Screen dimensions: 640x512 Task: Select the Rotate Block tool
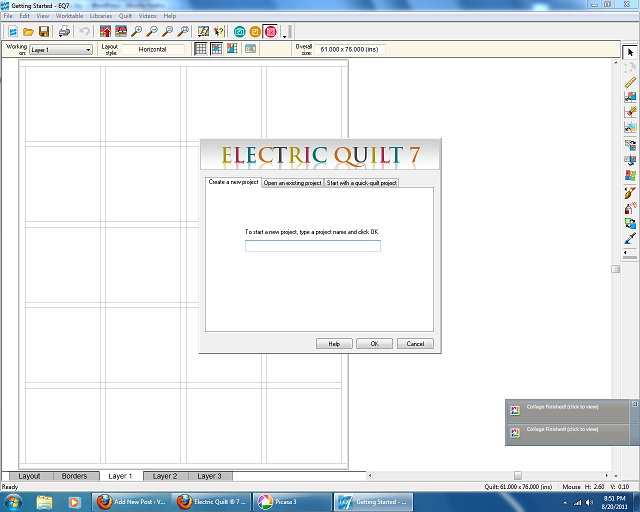(x=630, y=145)
